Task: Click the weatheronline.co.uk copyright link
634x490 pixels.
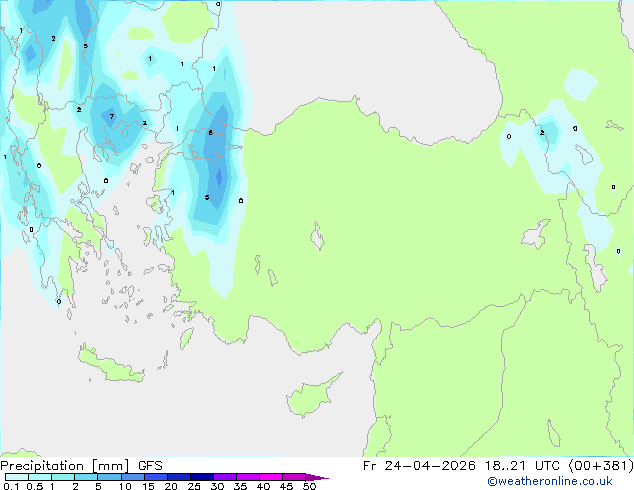Action: point(549,481)
